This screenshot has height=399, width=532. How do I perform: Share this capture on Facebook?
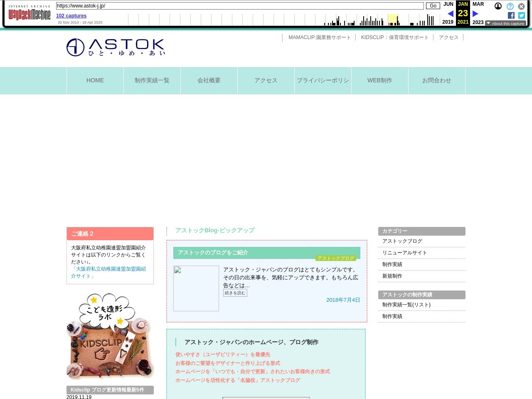click(x=511, y=15)
